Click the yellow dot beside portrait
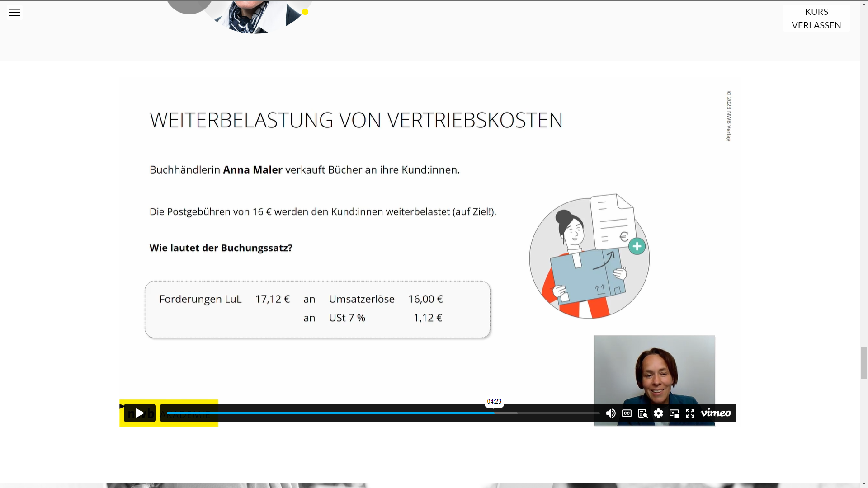Screen dimensions: 868x488 [305, 12]
